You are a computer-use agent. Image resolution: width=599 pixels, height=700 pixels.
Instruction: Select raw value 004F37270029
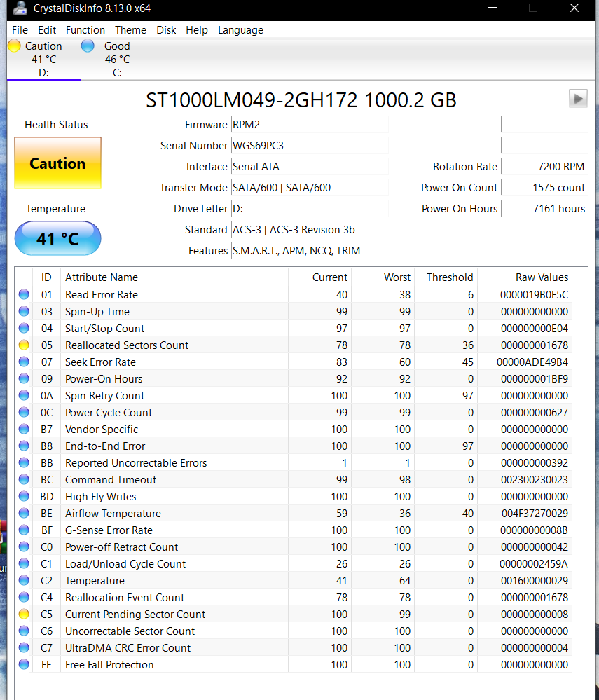pyautogui.click(x=535, y=514)
